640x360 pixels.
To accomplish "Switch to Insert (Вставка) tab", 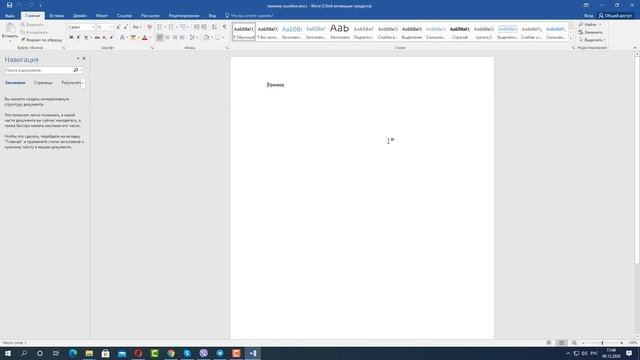I will [56, 16].
